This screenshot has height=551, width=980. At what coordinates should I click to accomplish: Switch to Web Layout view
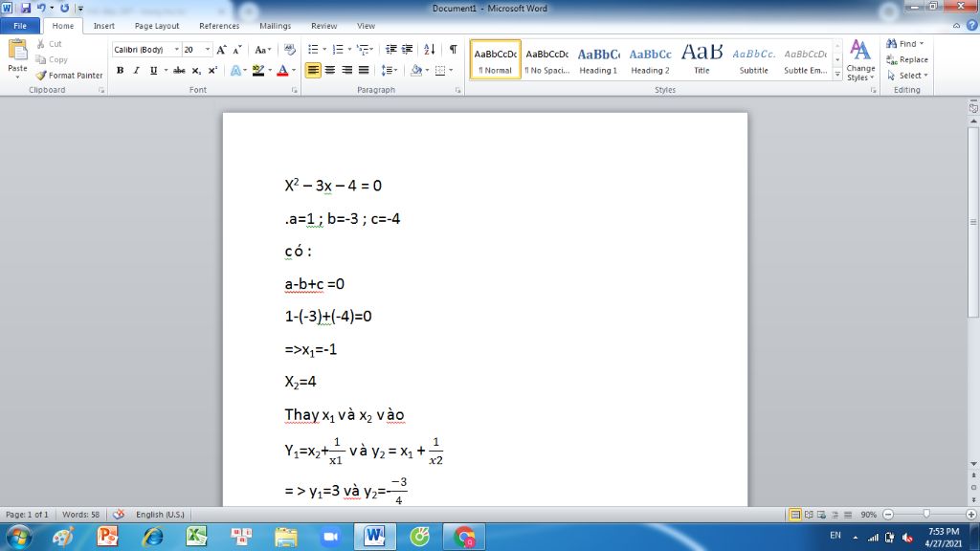[822, 514]
